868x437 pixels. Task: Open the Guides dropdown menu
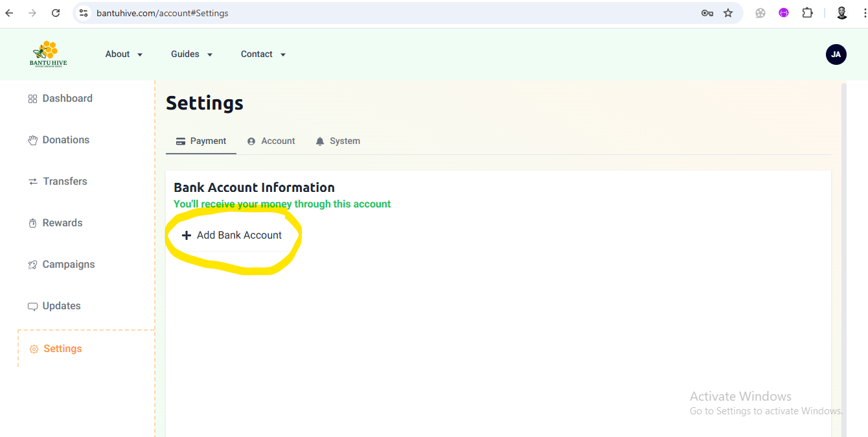(x=191, y=54)
